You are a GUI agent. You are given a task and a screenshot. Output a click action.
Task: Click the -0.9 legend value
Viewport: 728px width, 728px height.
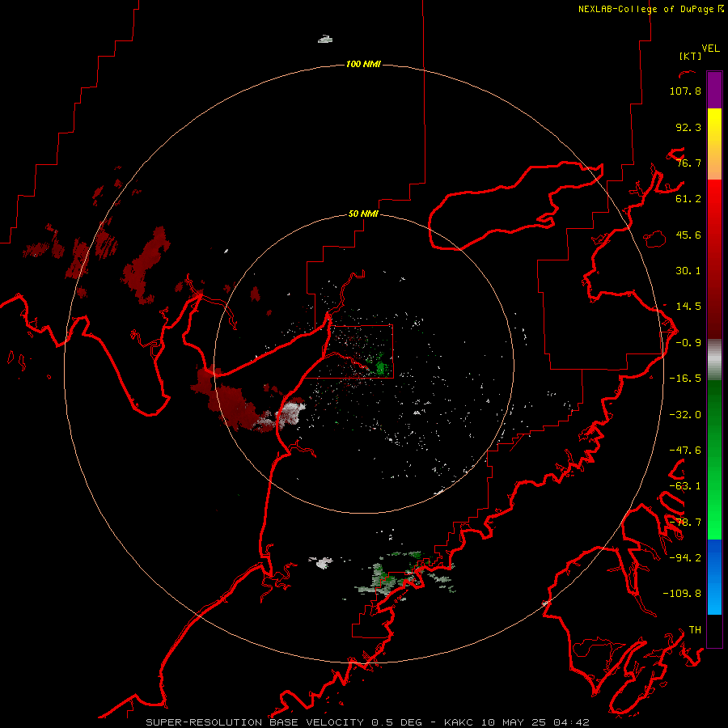[x=688, y=343]
